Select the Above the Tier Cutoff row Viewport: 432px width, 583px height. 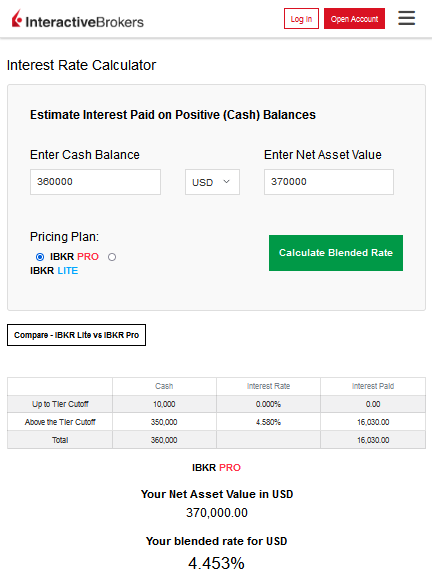click(x=216, y=422)
